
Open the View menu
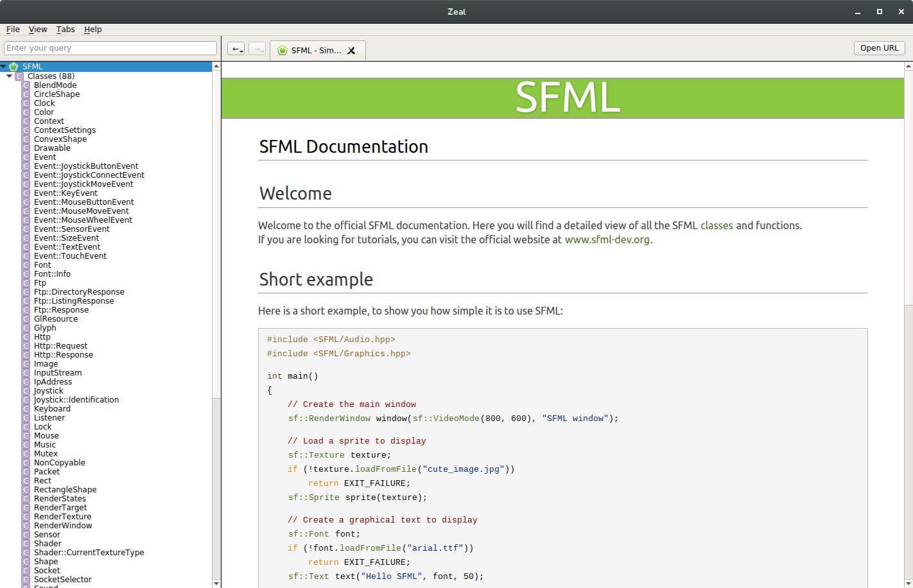tap(38, 30)
